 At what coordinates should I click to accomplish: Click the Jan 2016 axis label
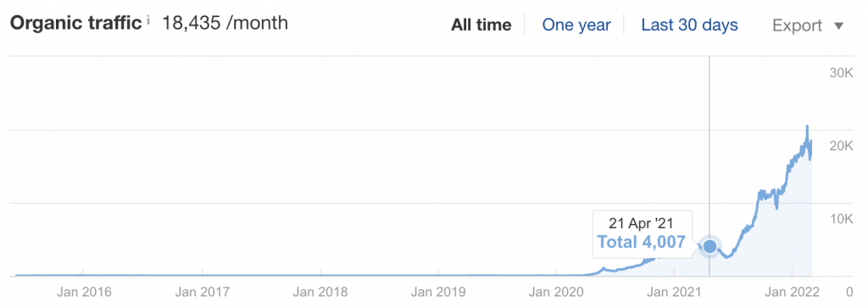[x=84, y=292]
